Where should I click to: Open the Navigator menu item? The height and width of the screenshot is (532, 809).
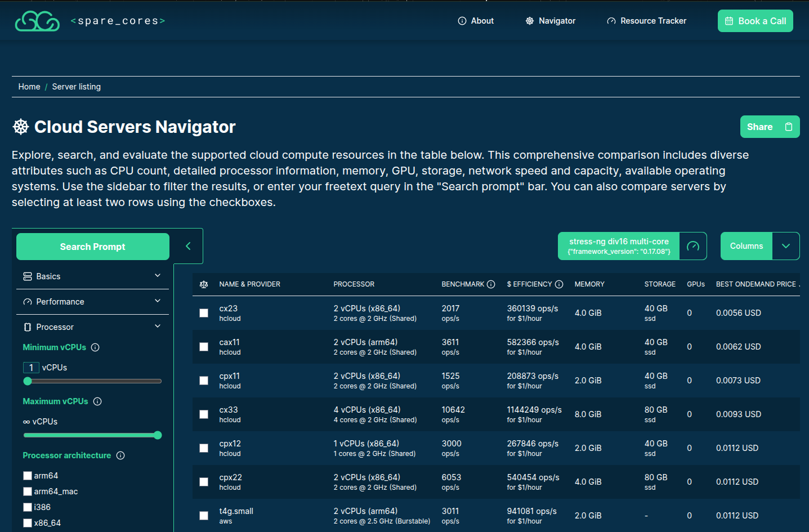[550, 20]
